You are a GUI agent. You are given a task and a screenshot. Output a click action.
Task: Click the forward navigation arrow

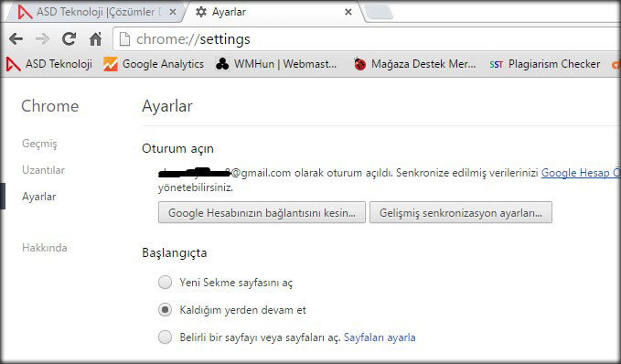[x=42, y=38]
